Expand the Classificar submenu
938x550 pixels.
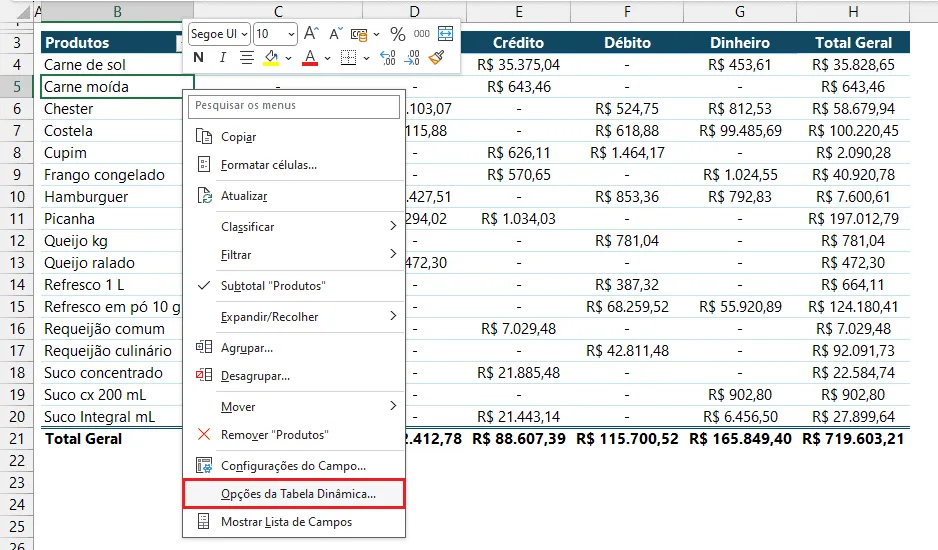pos(294,227)
